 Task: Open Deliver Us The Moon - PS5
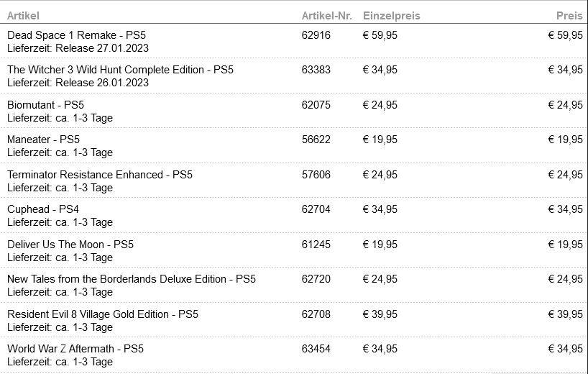point(70,245)
